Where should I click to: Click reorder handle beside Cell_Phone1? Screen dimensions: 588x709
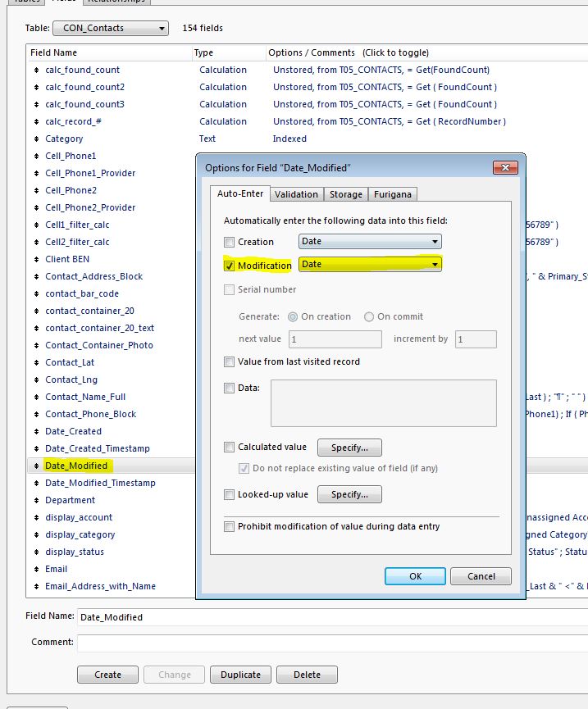[36, 156]
